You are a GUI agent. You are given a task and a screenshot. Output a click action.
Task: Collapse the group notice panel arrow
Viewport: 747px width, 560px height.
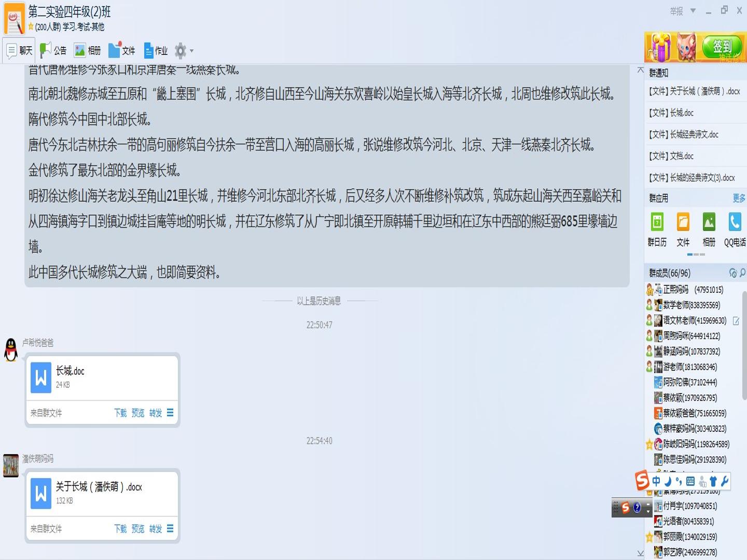pyautogui.click(x=640, y=70)
